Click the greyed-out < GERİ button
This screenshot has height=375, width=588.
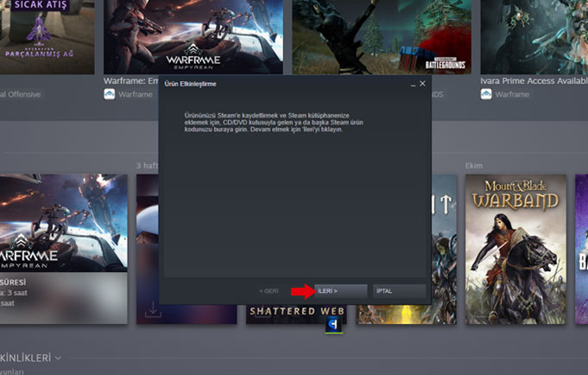[x=269, y=291]
